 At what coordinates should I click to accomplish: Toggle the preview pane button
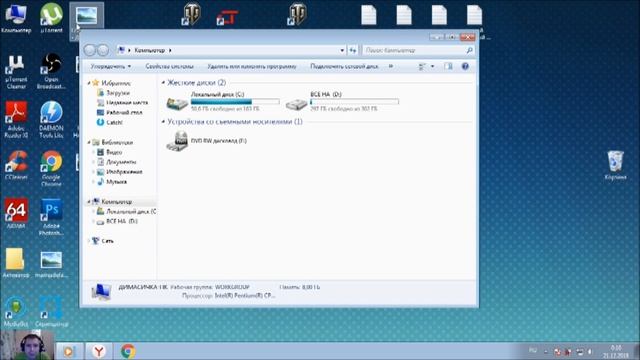point(448,66)
